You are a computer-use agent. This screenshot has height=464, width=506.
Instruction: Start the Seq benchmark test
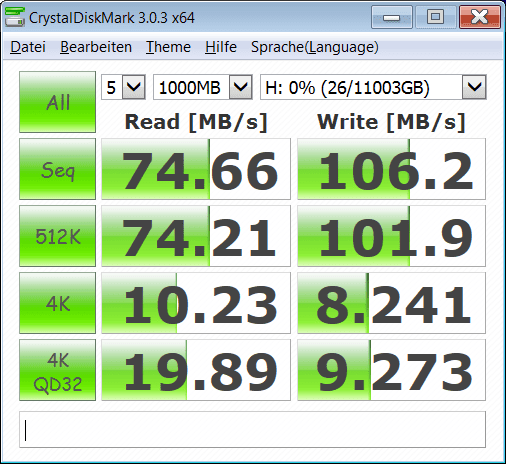(57, 169)
